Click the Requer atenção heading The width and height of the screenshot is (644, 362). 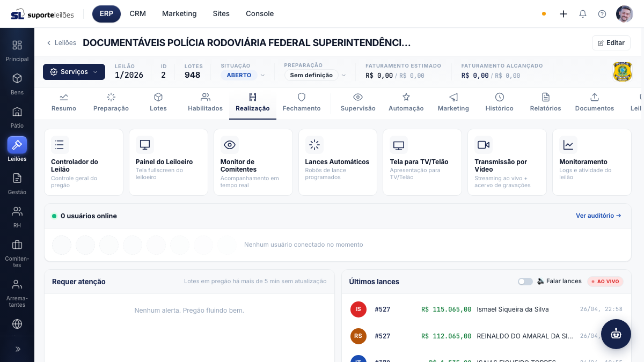click(x=79, y=282)
